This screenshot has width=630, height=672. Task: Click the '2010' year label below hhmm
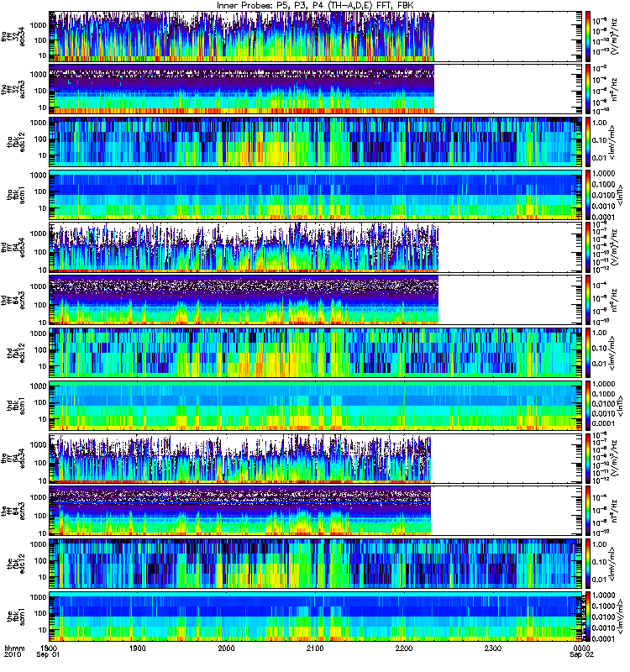tap(11, 655)
